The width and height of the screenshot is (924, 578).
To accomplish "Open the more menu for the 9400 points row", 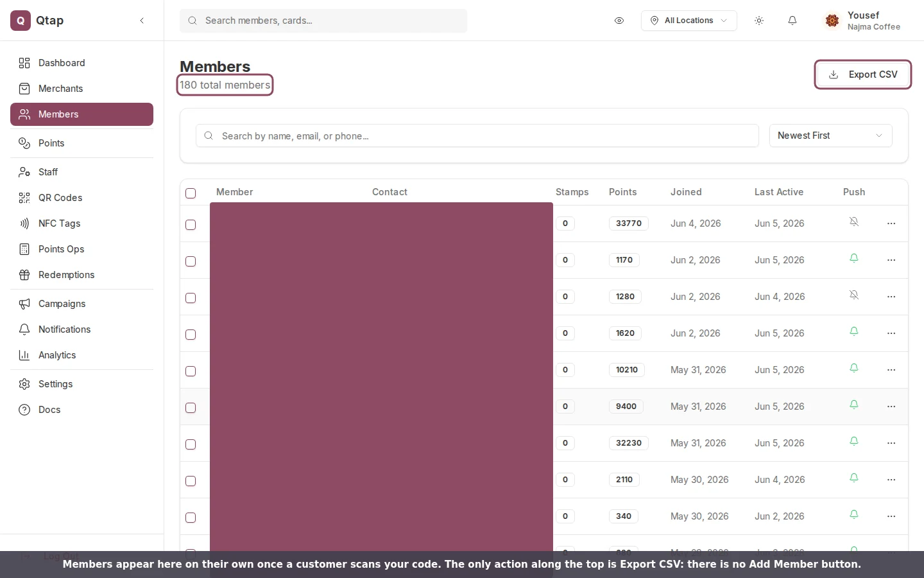I will pos(891,407).
